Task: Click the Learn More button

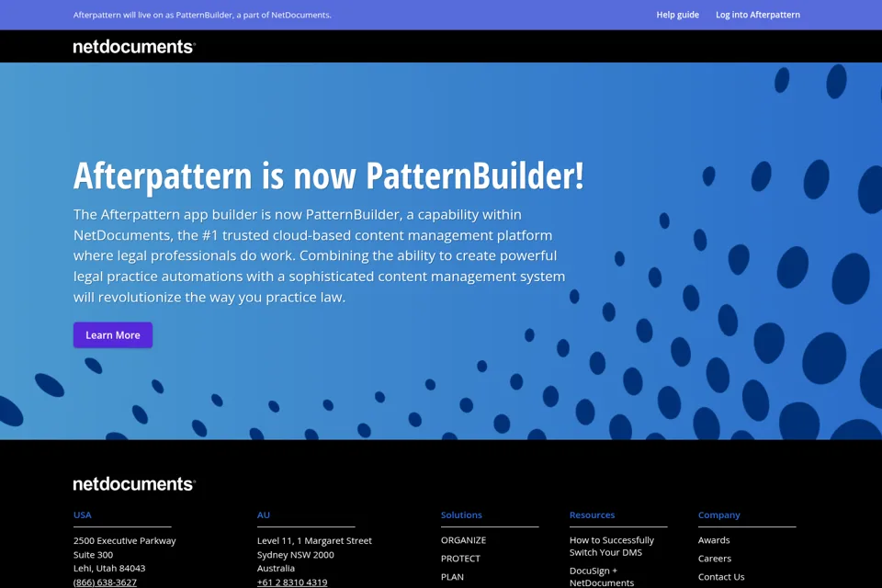Action: [112, 334]
